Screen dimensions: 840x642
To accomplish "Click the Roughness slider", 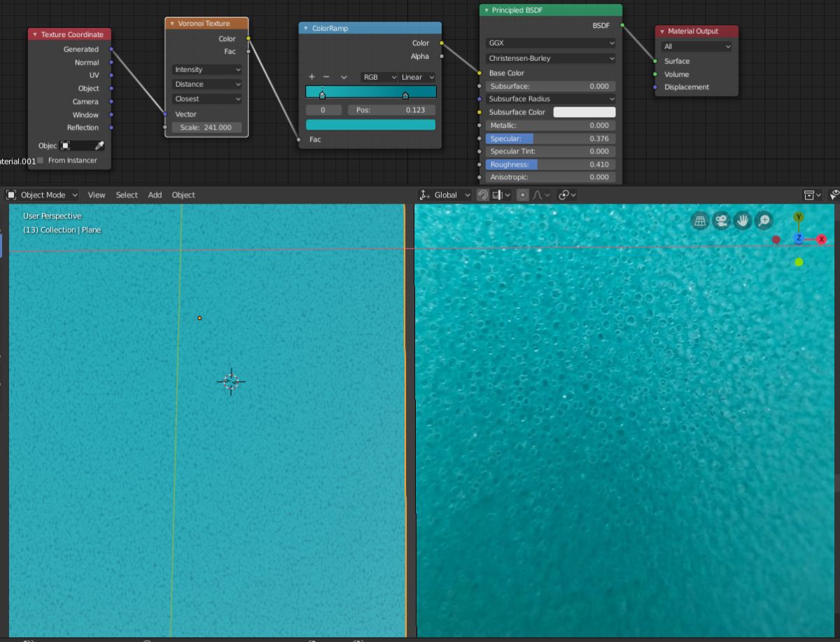I will (551, 165).
